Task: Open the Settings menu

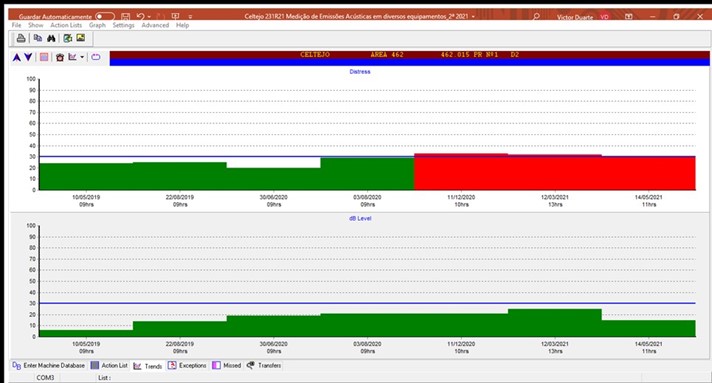Action: click(x=124, y=25)
